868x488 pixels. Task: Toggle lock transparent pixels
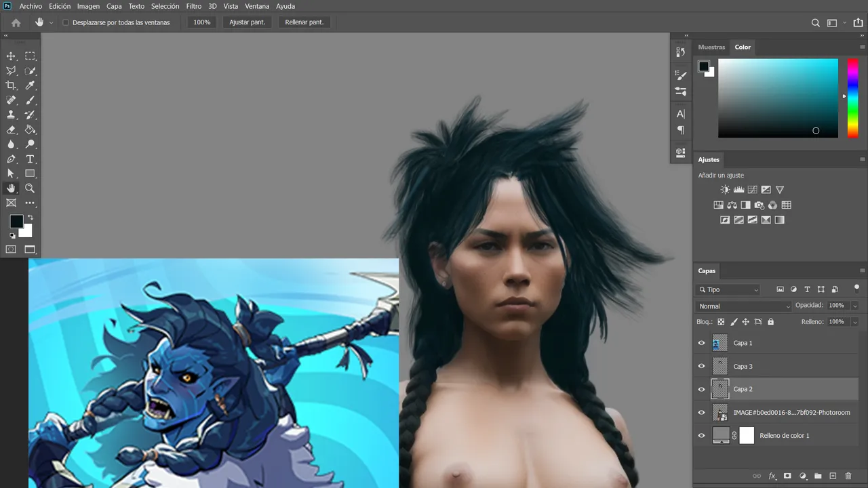[721, 322]
